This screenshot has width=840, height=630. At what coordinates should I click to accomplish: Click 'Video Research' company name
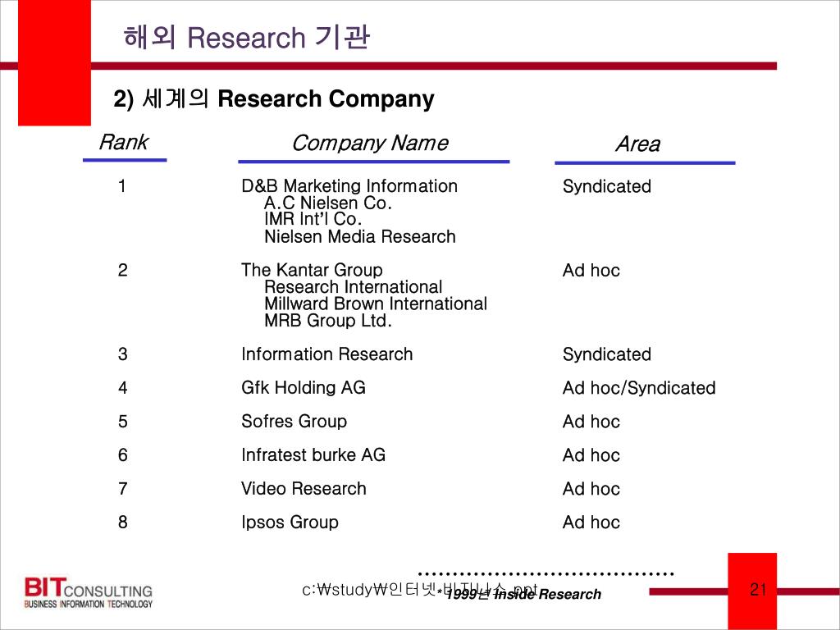coord(304,489)
